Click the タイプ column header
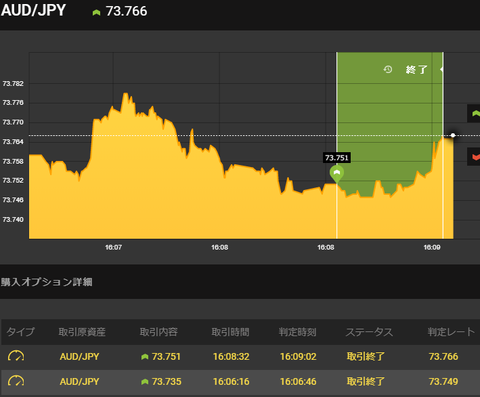480x397 pixels. click(x=21, y=332)
